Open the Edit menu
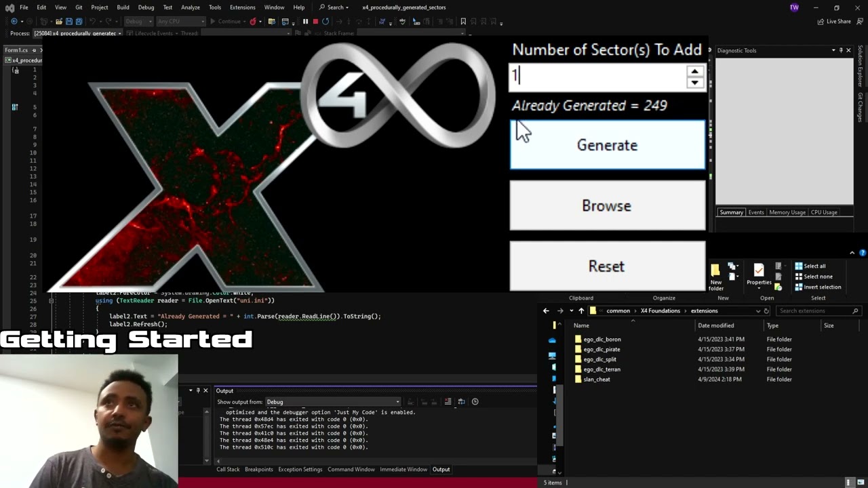The height and width of the screenshot is (488, 868). pyautogui.click(x=41, y=7)
